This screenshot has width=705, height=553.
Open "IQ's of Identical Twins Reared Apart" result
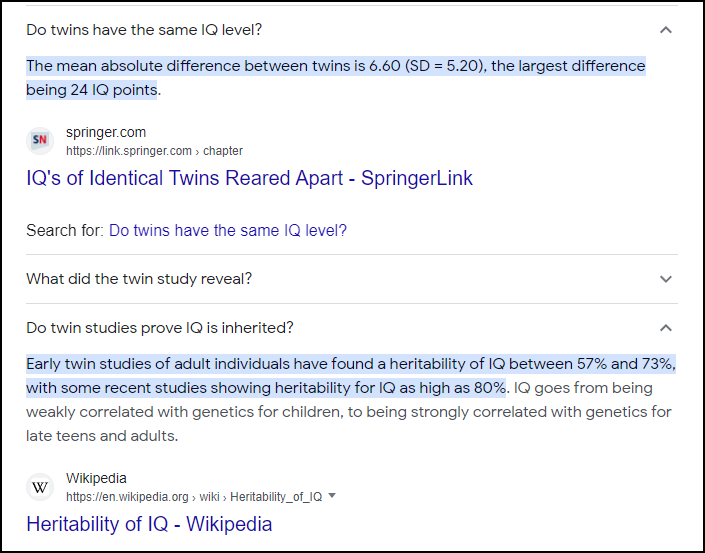click(249, 179)
